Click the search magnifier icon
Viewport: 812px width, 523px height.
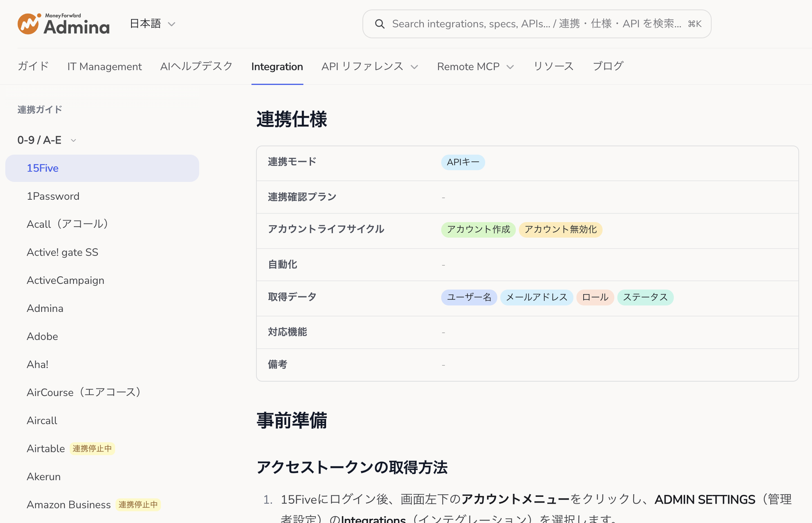(379, 24)
